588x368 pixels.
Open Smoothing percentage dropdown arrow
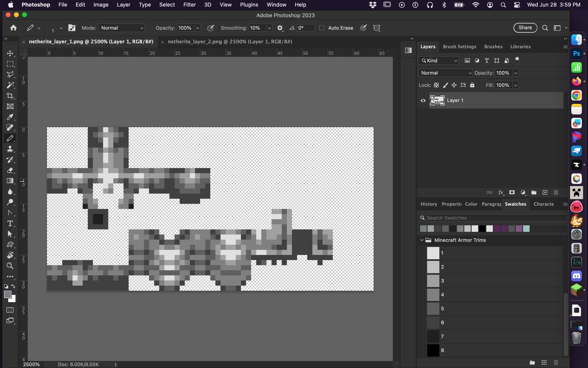click(x=269, y=28)
